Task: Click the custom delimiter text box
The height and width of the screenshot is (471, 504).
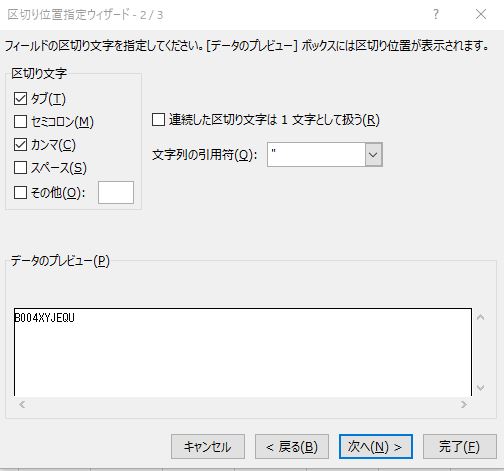Action: [x=116, y=192]
